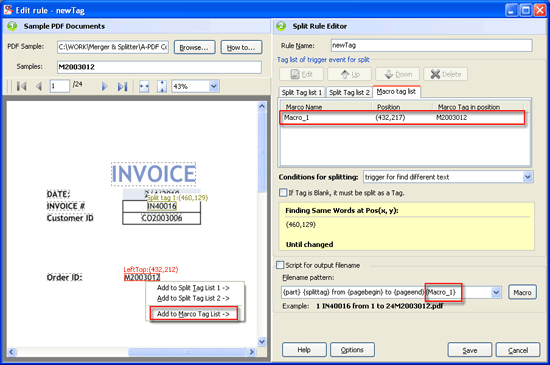Screen dimensions: 550x365
Task: Jump to last page of sample
Action: pos(122,86)
